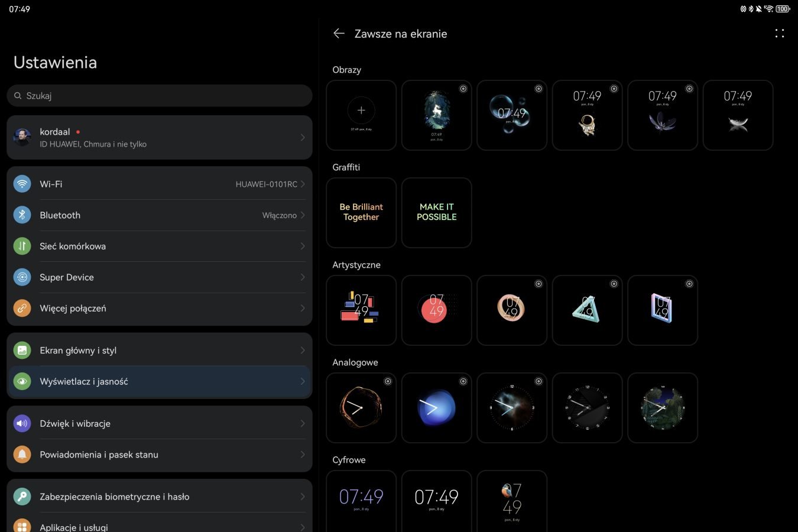Viewport: 798px width, 532px height.
Task: Go back using the arrow icon
Action: tap(339, 34)
